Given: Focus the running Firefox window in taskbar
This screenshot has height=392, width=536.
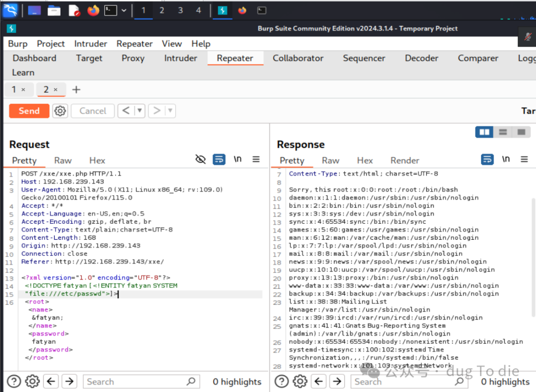Looking at the screenshot, I should (x=242, y=10).
